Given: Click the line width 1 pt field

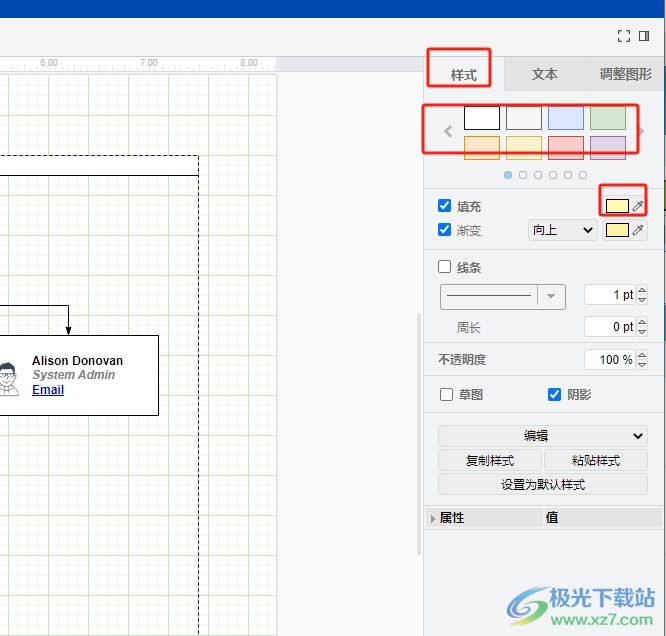Looking at the screenshot, I should coord(610,294).
